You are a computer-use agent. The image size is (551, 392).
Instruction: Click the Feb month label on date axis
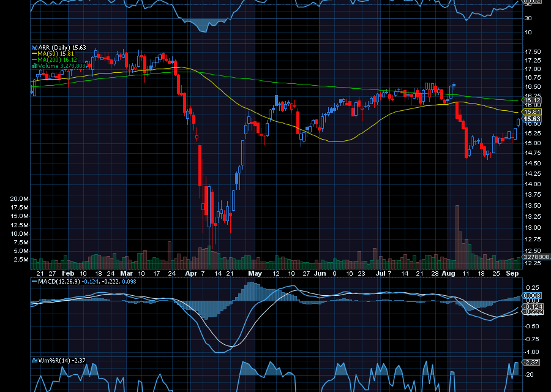[68, 273]
